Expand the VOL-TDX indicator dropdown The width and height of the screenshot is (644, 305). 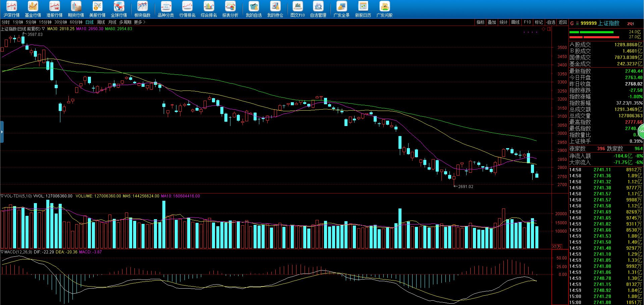[x=2, y=196]
